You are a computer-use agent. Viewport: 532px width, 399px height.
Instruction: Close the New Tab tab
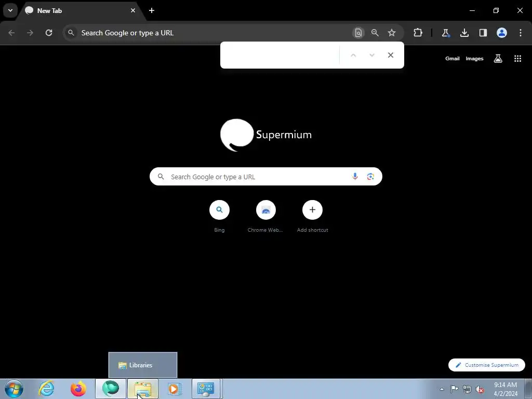point(133,10)
